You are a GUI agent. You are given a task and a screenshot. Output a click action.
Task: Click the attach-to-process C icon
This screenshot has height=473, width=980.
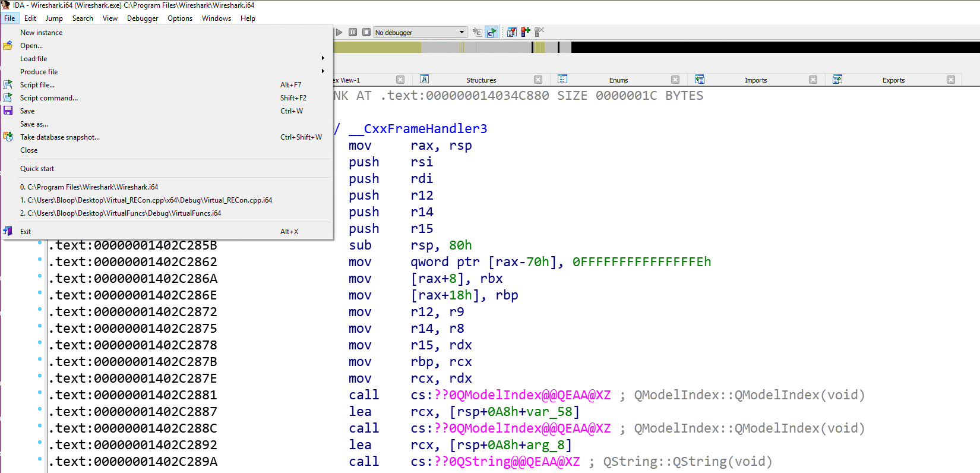tap(477, 32)
